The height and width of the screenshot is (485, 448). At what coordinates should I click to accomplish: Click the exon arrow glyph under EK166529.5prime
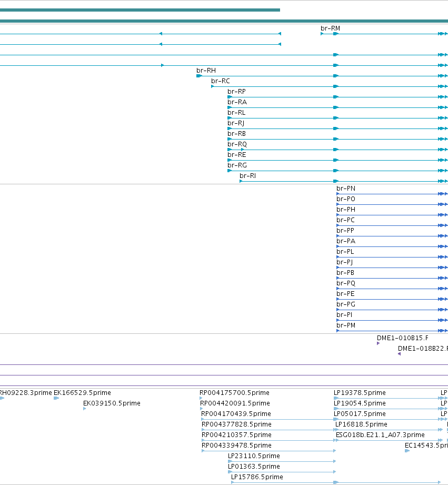coord(56,399)
